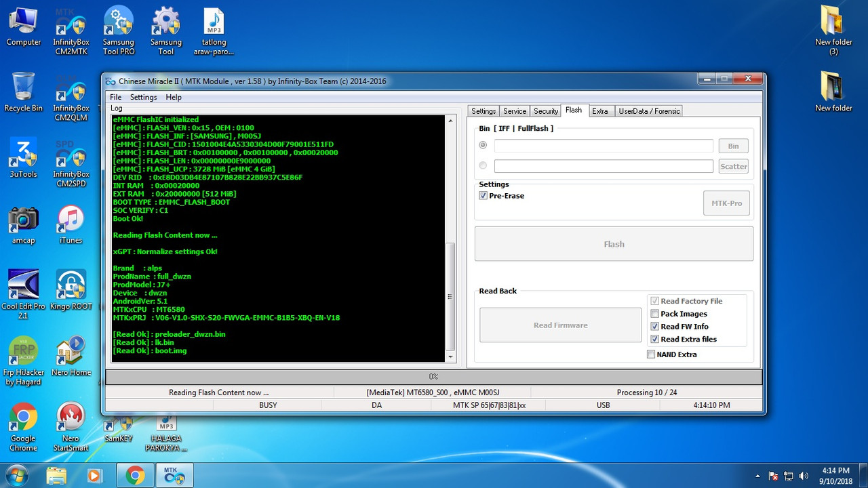Select the HALAGA PAROKYA MP3 file
This screenshot has height=488, width=868.
166,434
